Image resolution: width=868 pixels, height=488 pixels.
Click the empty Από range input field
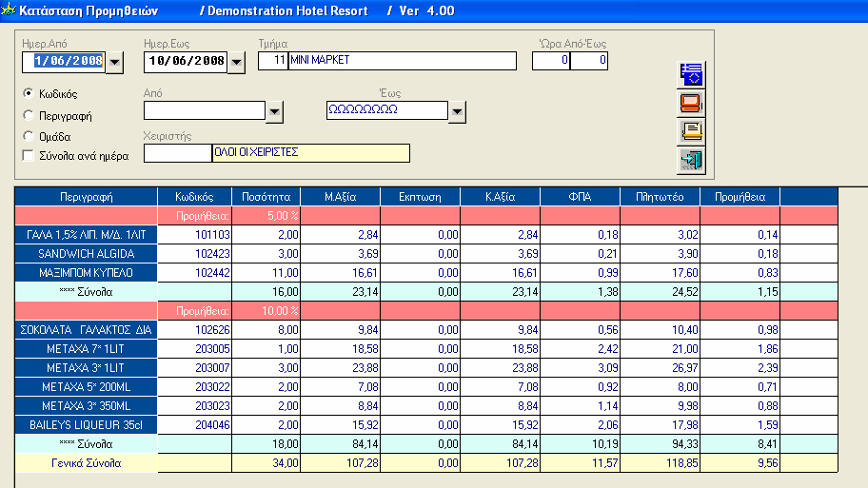tap(205, 110)
